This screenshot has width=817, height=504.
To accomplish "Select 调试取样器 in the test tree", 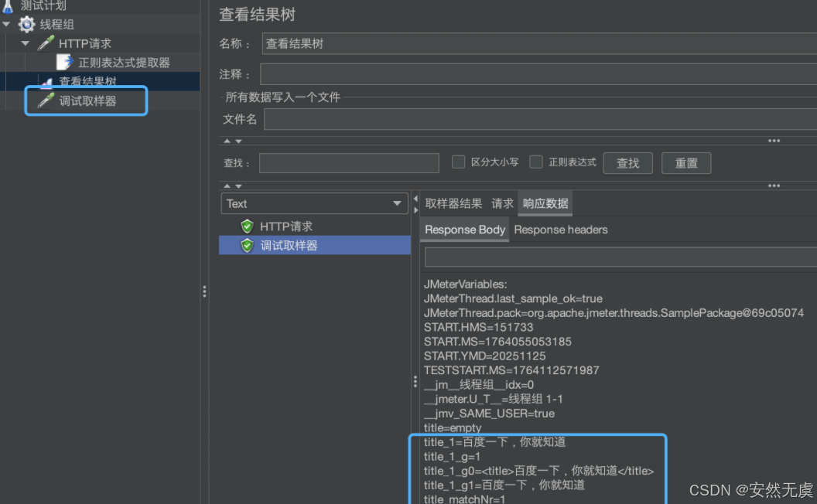I will (x=87, y=101).
